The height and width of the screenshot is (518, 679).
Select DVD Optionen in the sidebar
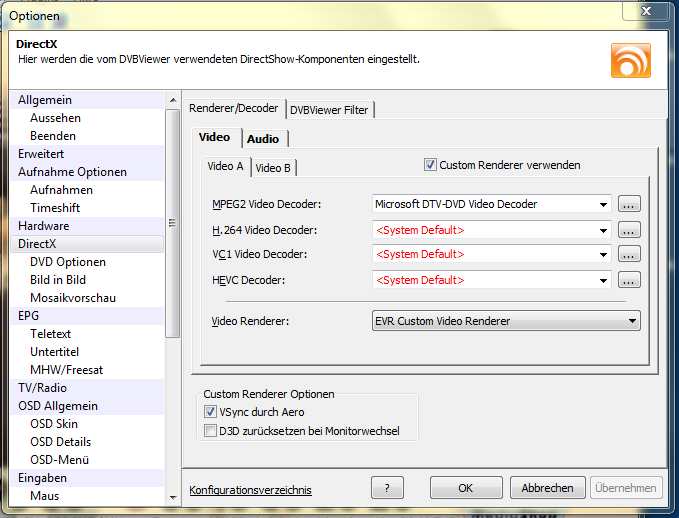(x=67, y=262)
